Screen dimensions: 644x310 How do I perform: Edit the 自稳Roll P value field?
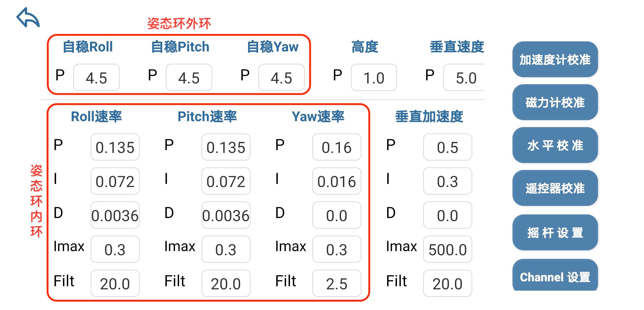click(x=96, y=78)
